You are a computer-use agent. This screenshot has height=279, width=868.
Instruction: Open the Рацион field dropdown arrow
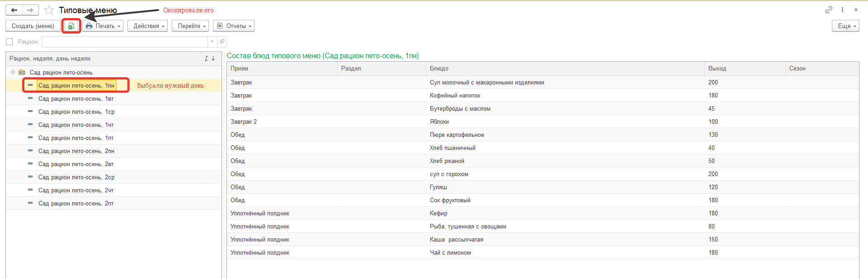click(212, 42)
